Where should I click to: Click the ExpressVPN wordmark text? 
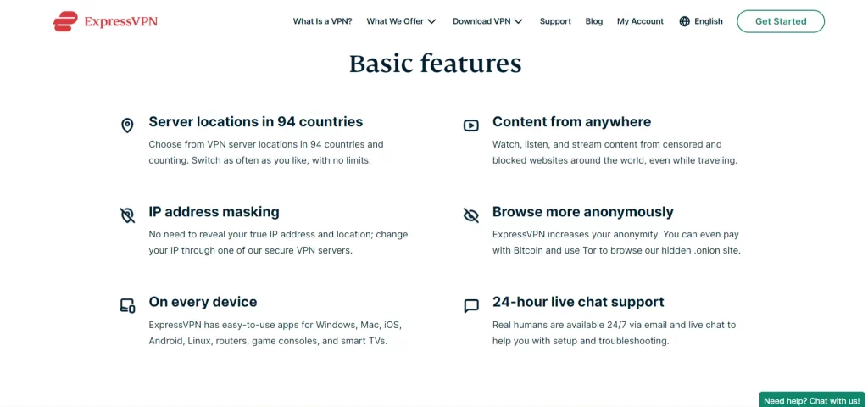pos(120,21)
